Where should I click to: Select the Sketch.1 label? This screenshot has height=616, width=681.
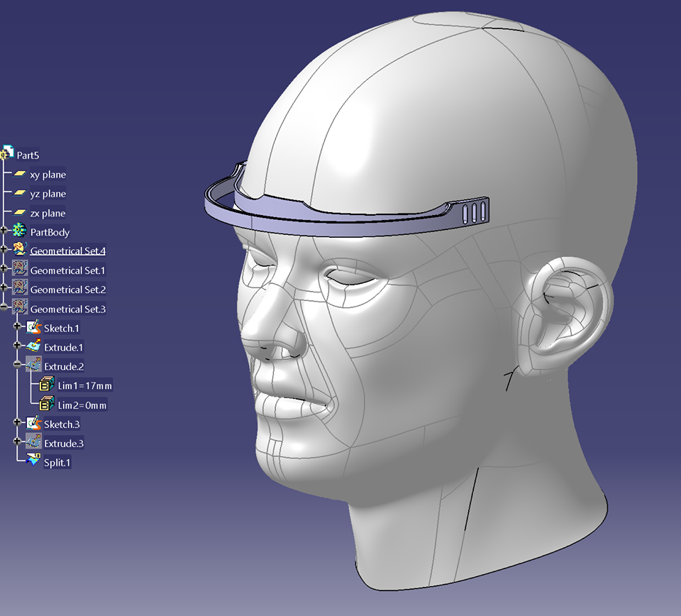click(x=62, y=329)
